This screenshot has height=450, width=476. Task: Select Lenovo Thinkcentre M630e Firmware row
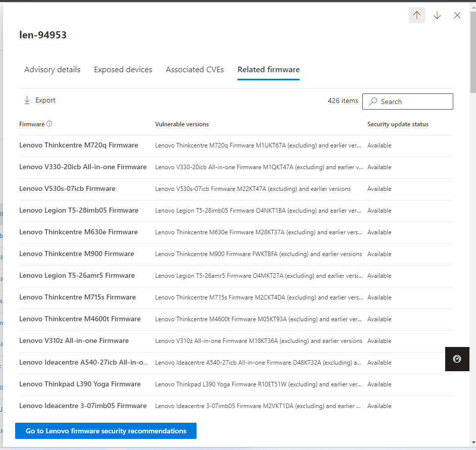(x=236, y=232)
